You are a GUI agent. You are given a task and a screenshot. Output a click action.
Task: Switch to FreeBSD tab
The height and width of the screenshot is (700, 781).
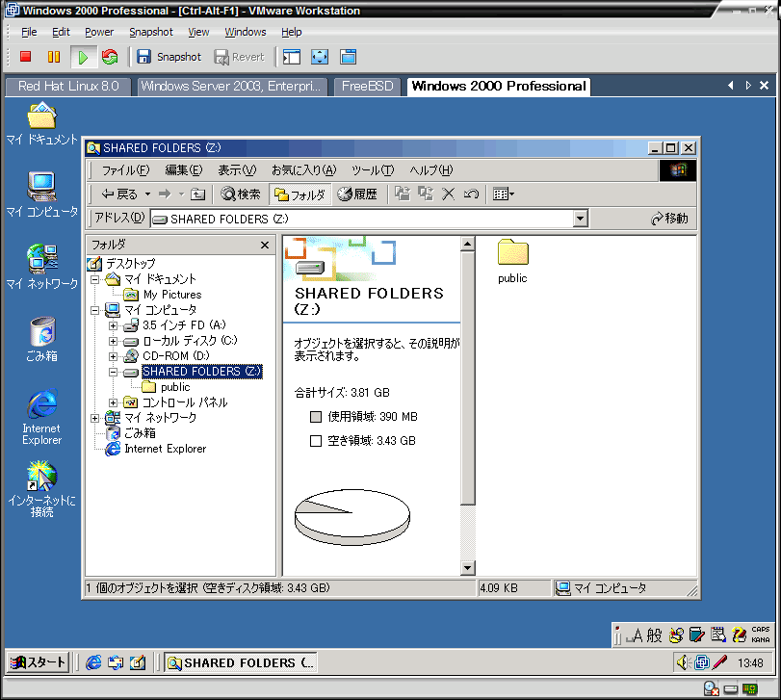pos(368,86)
